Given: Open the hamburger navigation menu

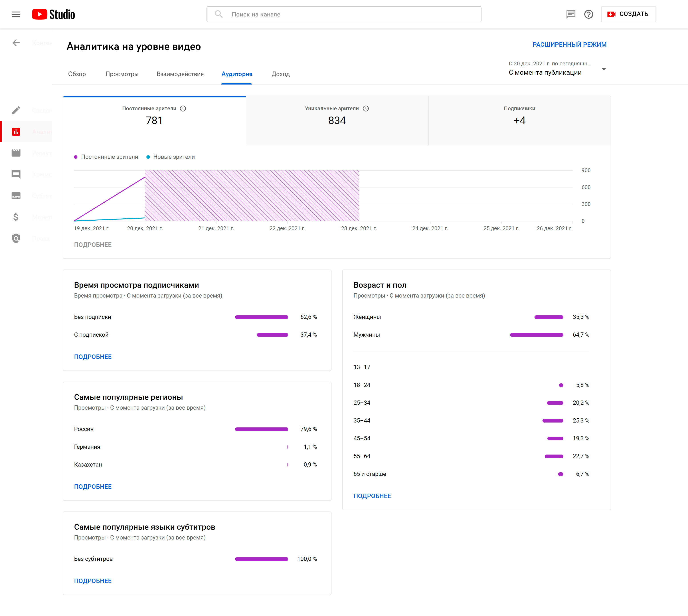Looking at the screenshot, I should (x=16, y=14).
